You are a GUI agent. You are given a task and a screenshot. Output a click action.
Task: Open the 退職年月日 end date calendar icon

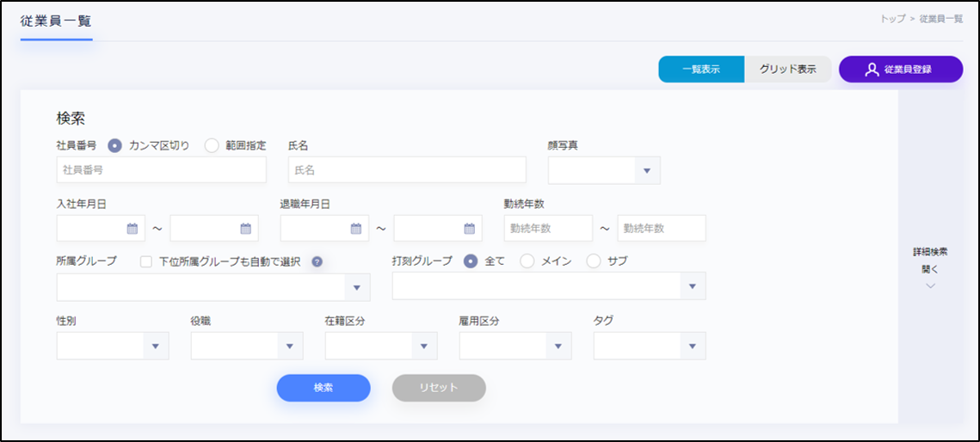point(469,229)
